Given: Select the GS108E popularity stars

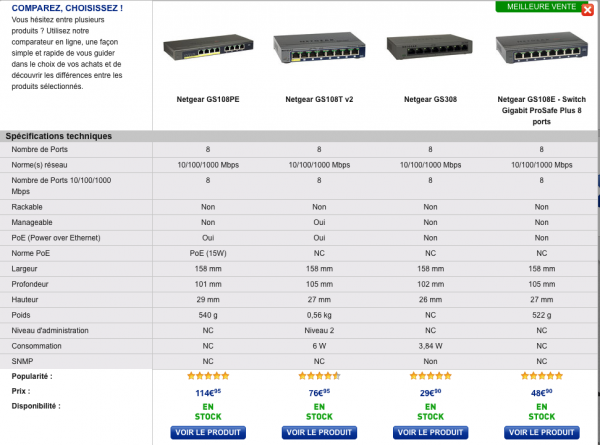Looking at the screenshot, I should click(541, 377).
